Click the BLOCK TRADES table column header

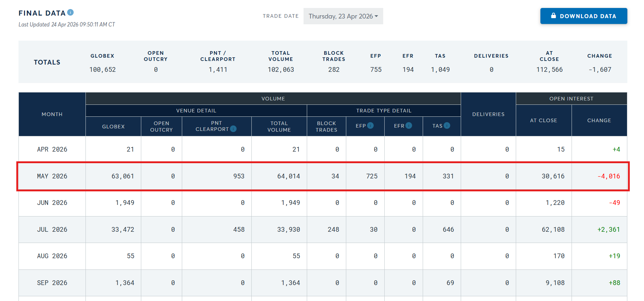point(326,127)
